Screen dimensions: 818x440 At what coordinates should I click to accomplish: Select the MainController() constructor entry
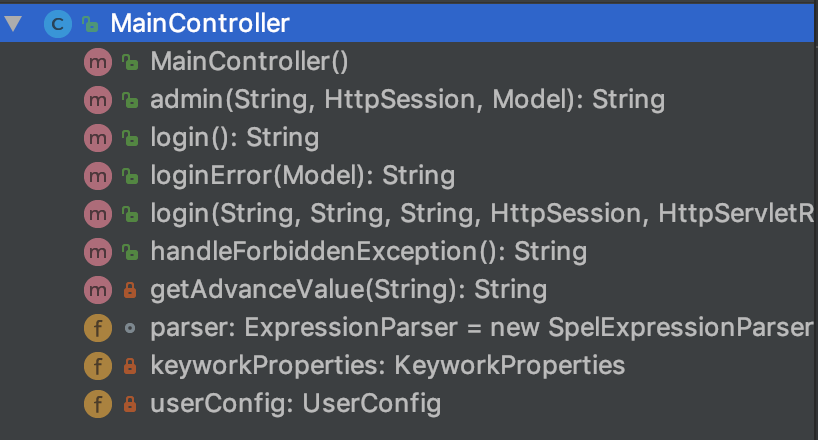point(249,62)
